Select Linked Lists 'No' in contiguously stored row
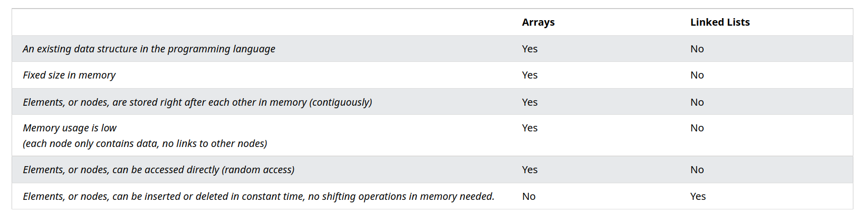 [697, 102]
